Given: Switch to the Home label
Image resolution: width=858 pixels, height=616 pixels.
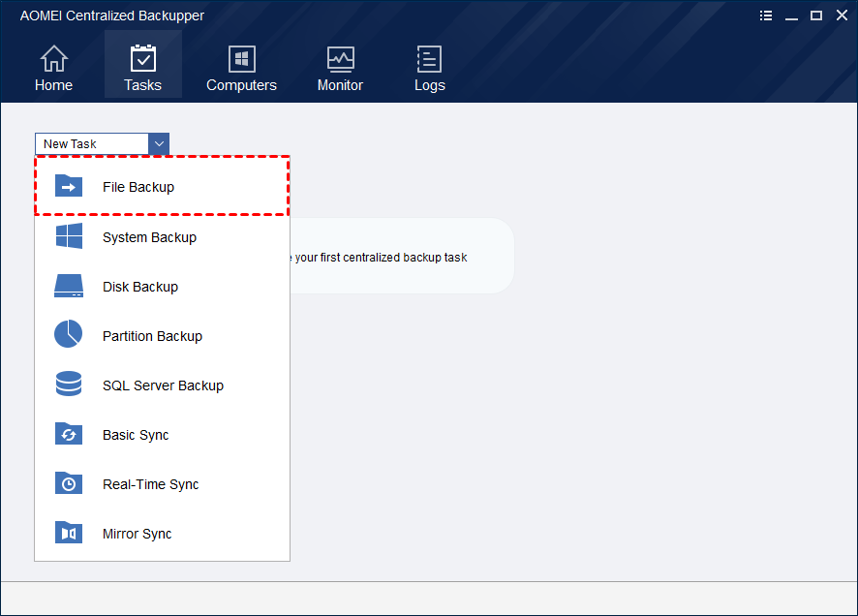Looking at the screenshot, I should (x=53, y=85).
